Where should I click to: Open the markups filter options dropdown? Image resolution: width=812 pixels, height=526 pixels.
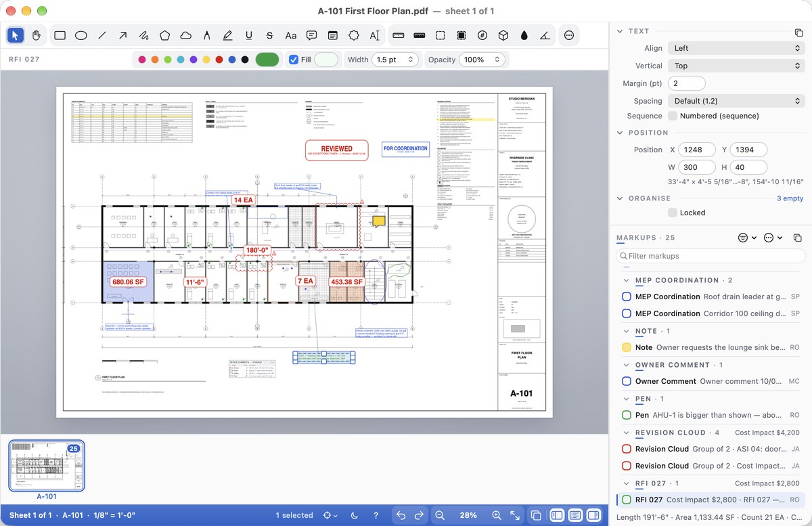(747, 238)
